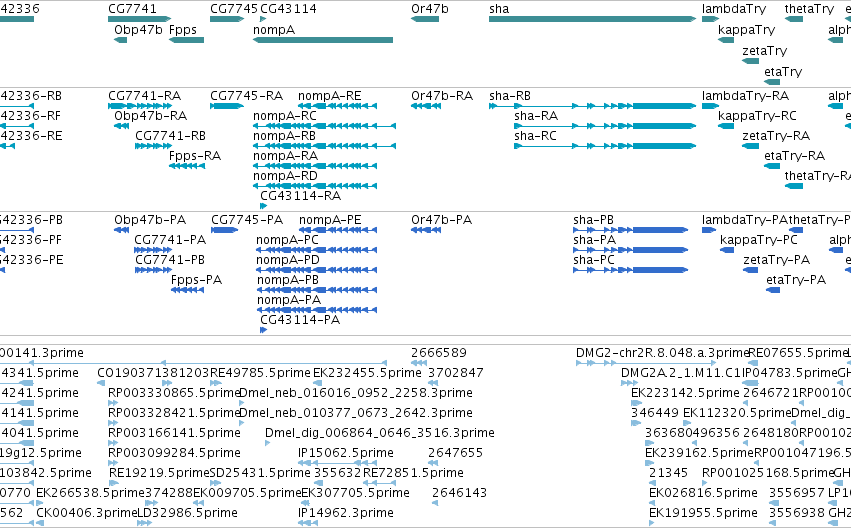
Task: Click transcript nompA-RB label
Action: coord(284,136)
